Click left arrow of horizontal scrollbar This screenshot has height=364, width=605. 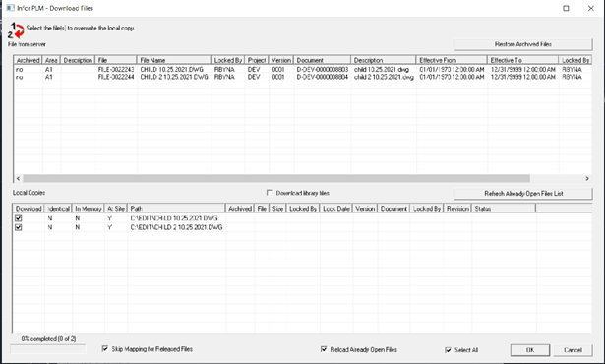pos(18,178)
